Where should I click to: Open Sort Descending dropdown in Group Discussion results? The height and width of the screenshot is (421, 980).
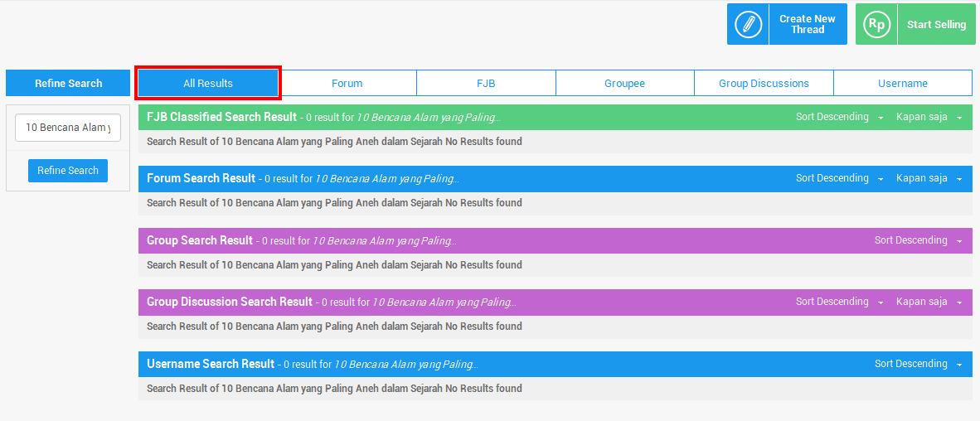pos(839,302)
